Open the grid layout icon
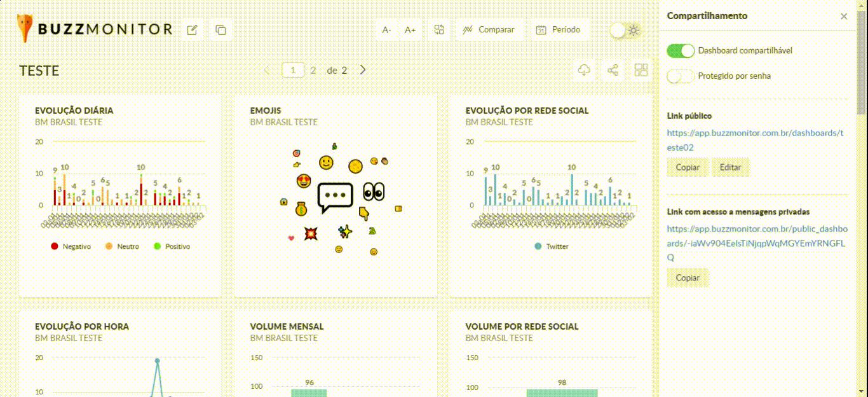The width and height of the screenshot is (868, 397). (x=641, y=70)
